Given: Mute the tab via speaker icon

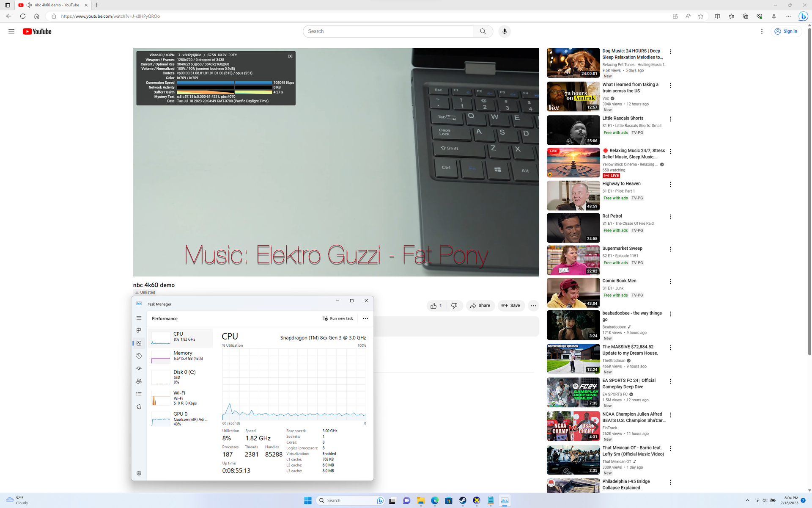Looking at the screenshot, I should (x=29, y=5).
